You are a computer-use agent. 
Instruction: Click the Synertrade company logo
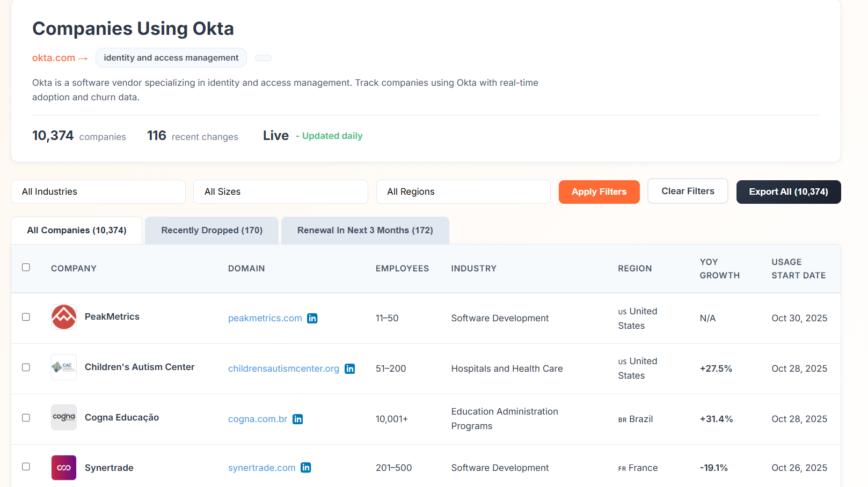64,468
